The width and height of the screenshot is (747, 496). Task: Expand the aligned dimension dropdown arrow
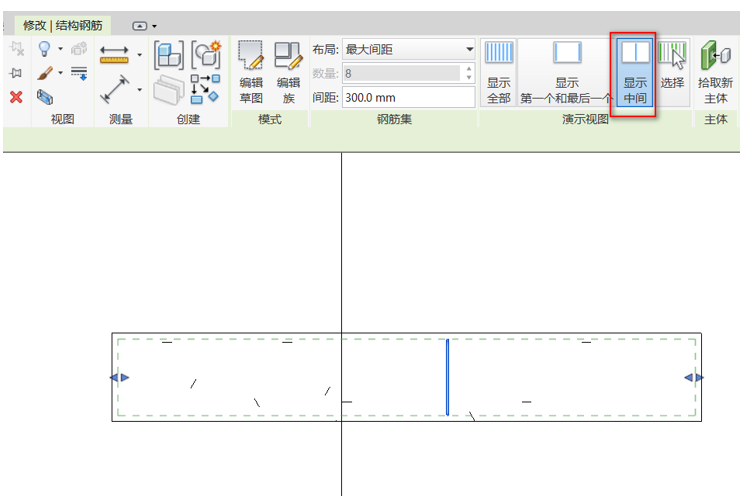click(140, 55)
